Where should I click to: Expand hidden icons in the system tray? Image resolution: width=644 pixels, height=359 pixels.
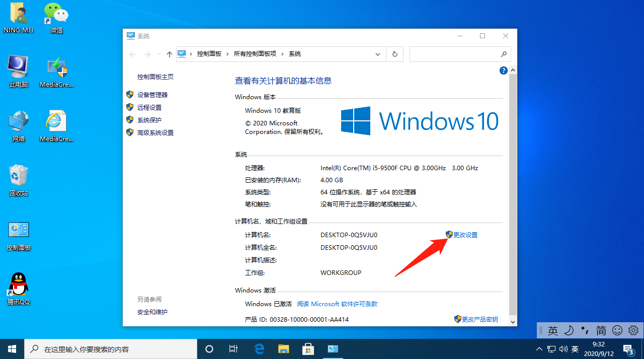pyautogui.click(x=539, y=348)
